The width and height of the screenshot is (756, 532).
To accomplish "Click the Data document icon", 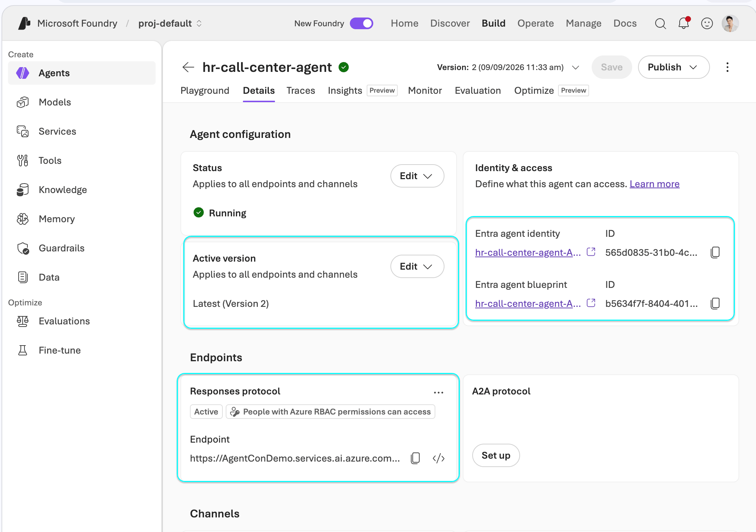I will point(23,277).
